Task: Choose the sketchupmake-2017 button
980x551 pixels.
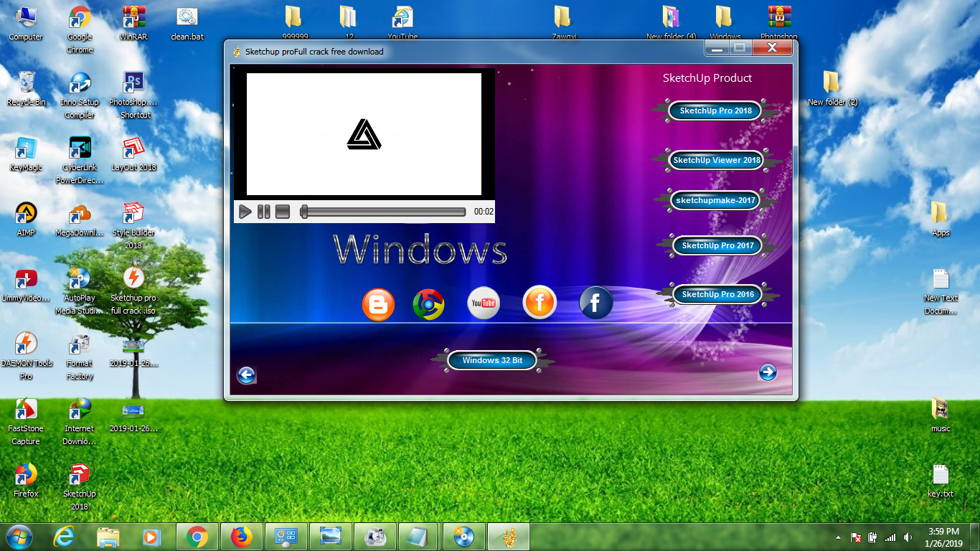Action: pyautogui.click(x=715, y=200)
